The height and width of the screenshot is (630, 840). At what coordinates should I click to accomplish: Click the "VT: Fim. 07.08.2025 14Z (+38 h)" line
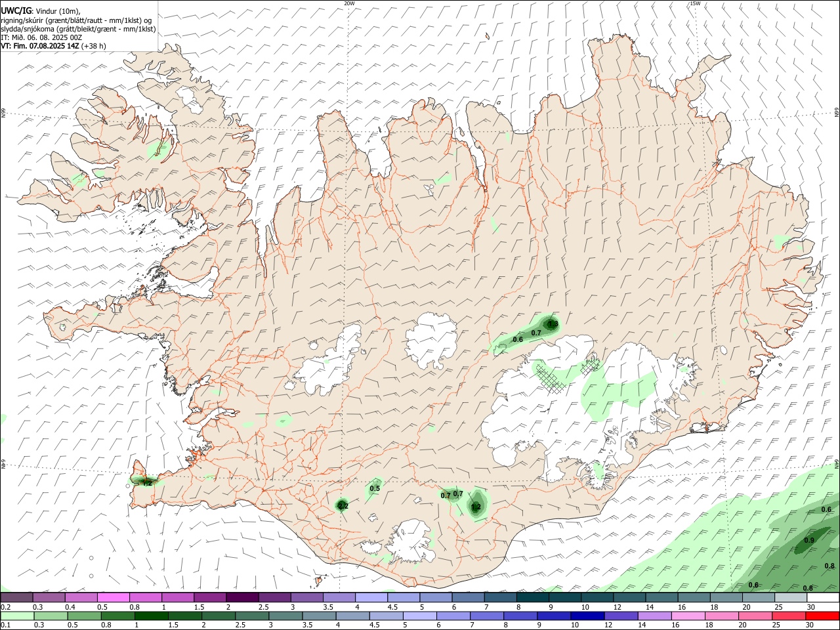pyautogui.click(x=53, y=46)
